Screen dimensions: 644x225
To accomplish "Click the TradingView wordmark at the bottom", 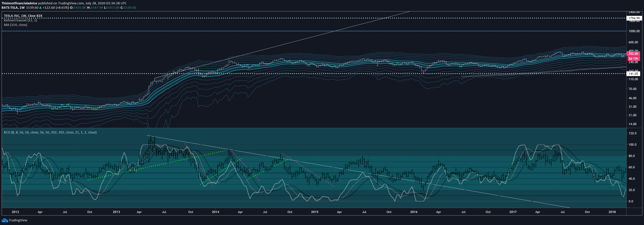I will click(x=18, y=220).
